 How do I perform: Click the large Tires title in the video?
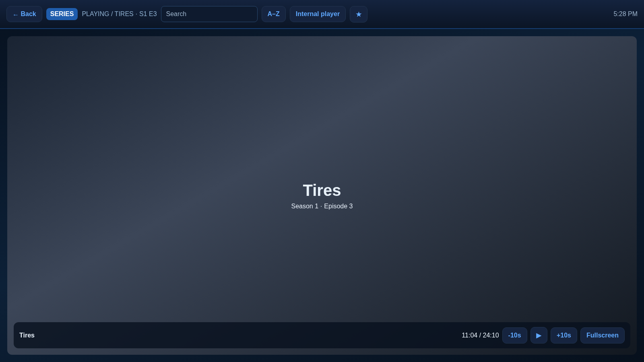[322, 191]
